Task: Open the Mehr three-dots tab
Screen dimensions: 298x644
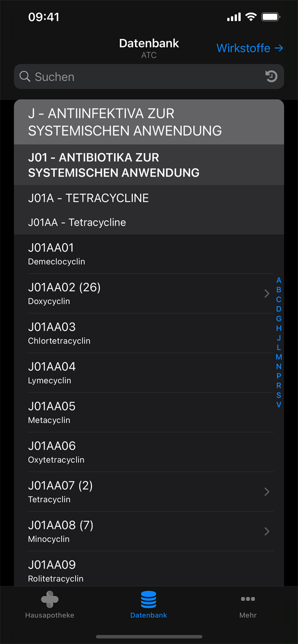Action: click(248, 599)
